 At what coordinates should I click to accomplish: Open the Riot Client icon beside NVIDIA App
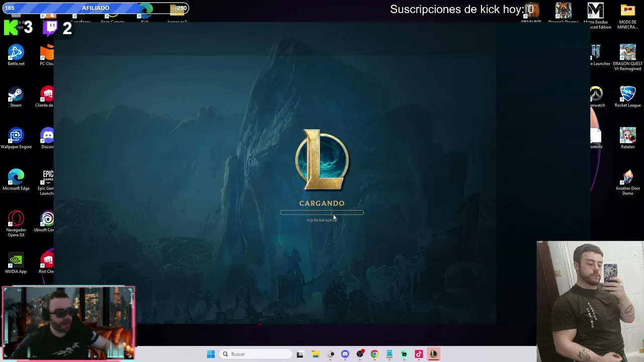coord(47,263)
